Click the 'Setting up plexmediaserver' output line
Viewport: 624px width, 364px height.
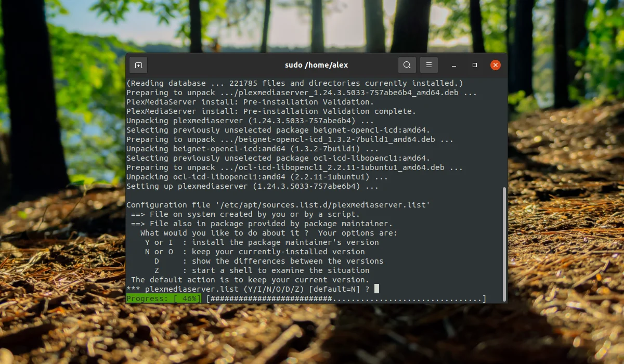(x=252, y=186)
